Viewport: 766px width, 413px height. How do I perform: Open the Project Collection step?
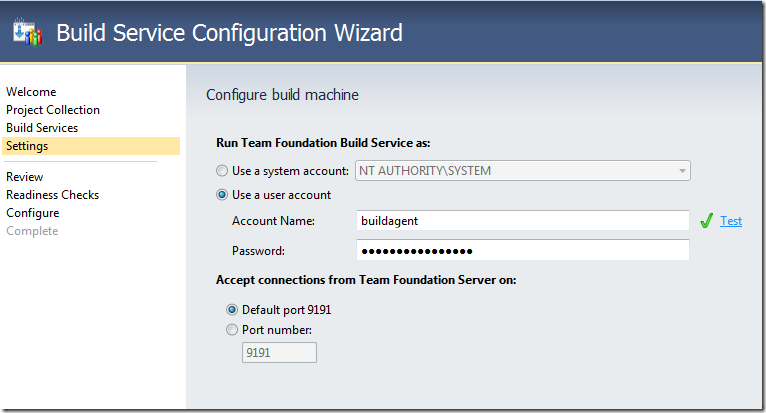click(x=53, y=110)
